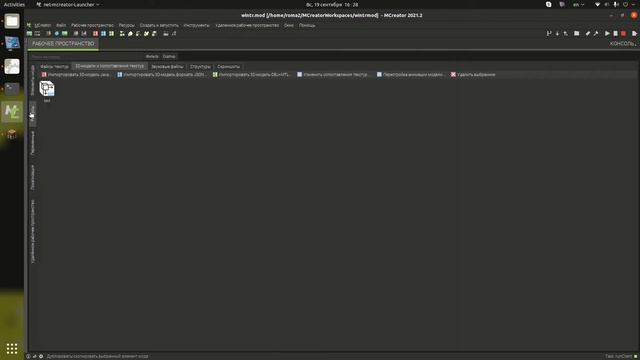Image resolution: width=640 pixels, height=360 pixels.
Task: Click the Перестройка анимации модели button
Action: pos(411,75)
